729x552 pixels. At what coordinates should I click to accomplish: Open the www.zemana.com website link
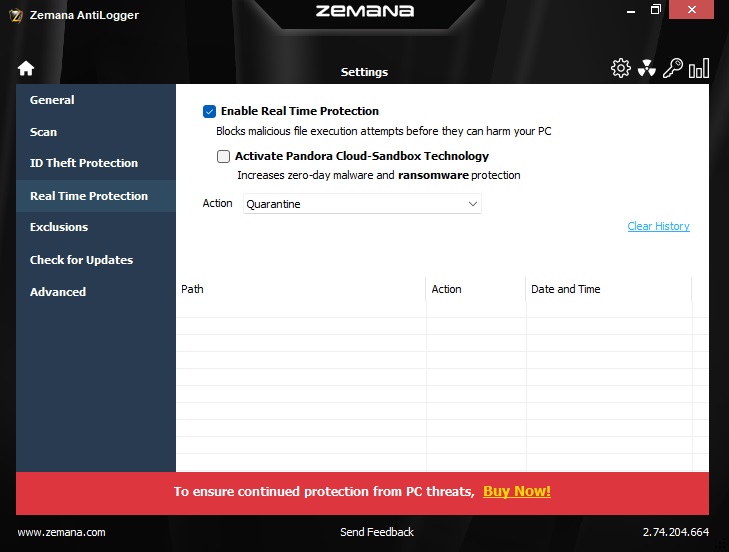[x=61, y=532]
